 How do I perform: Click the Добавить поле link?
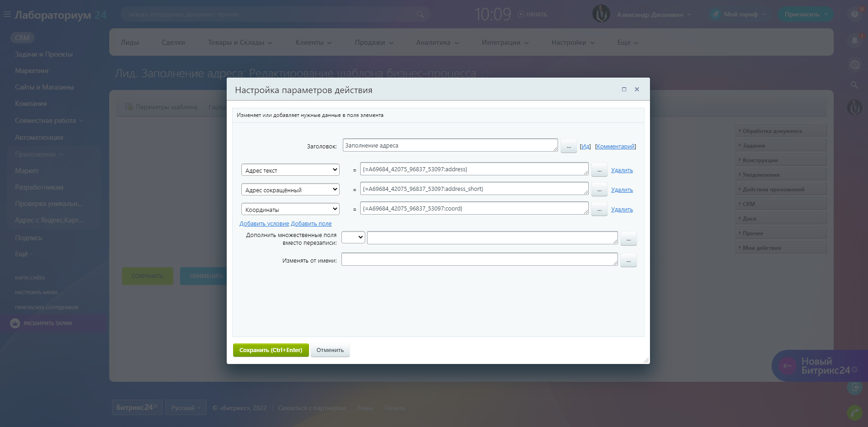(311, 224)
